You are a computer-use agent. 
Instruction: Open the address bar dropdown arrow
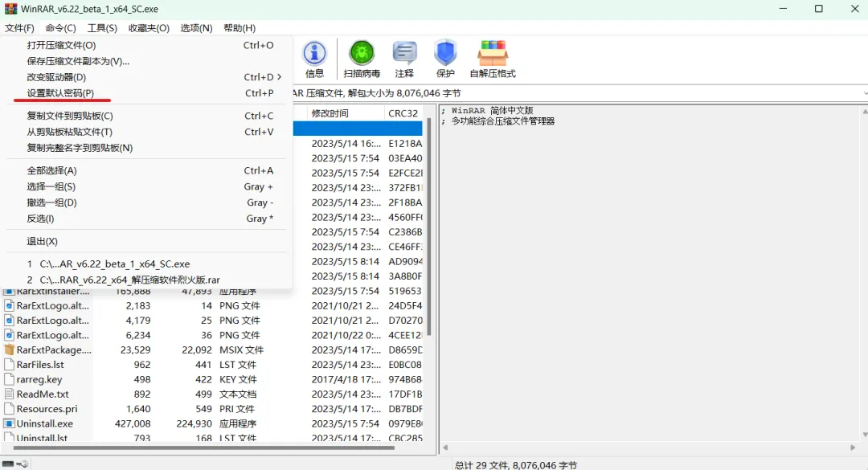pos(865,93)
